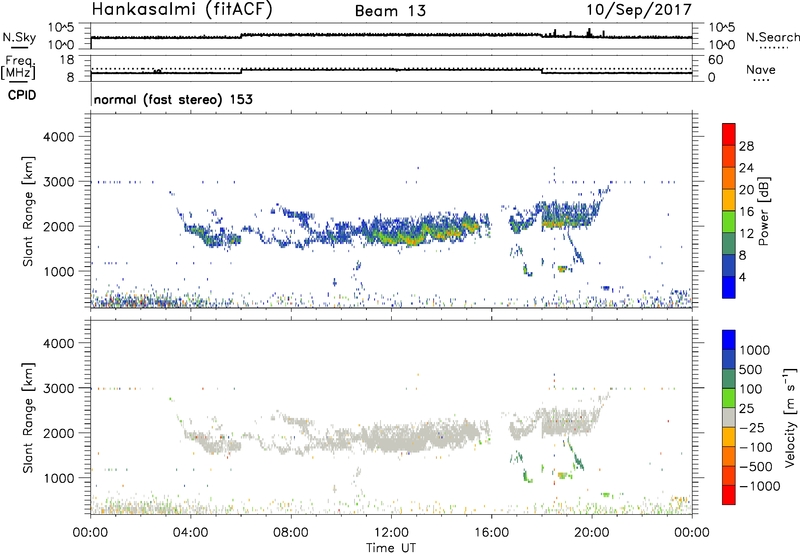Click the red bottom of velocity colorbar
The image size is (800, 554).
tap(729, 495)
